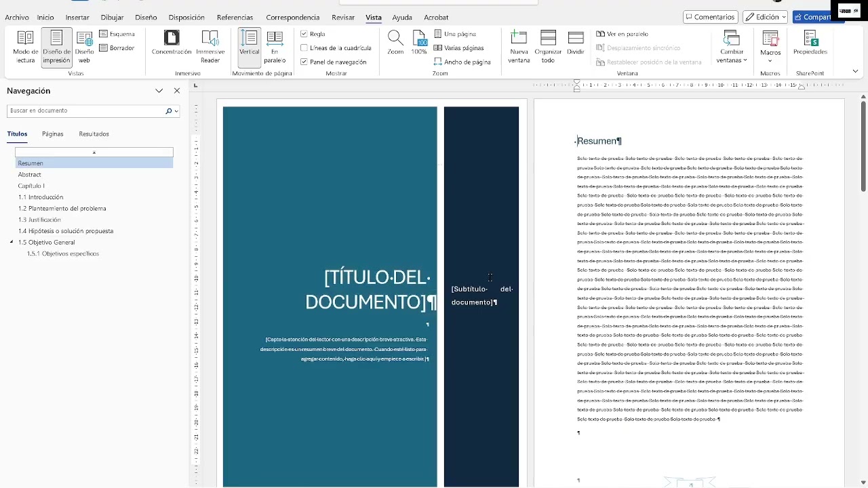
Task: Click the [Subtítulo del documento] placeholder
Action: click(482, 296)
